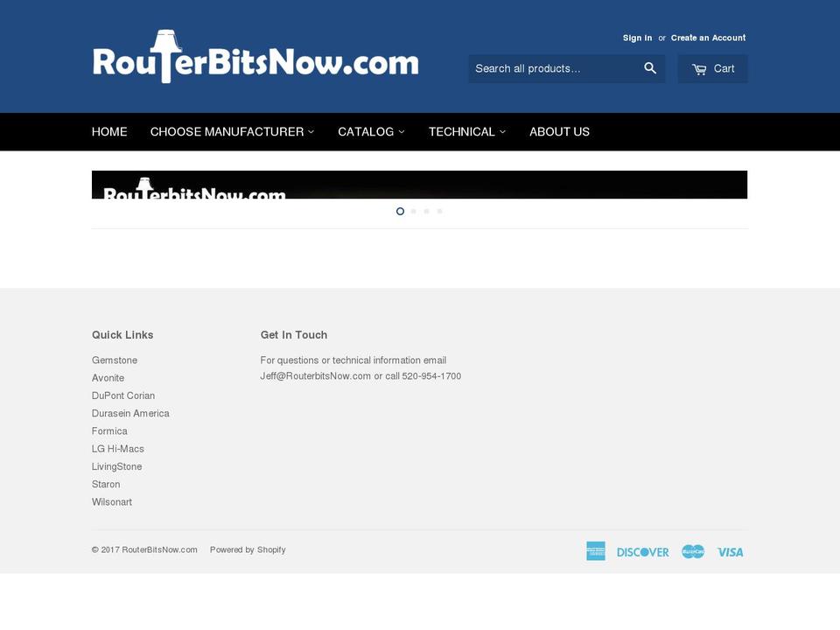The width and height of the screenshot is (840, 630).
Task: Open the shopping Cart icon
Action: [713, 67]
